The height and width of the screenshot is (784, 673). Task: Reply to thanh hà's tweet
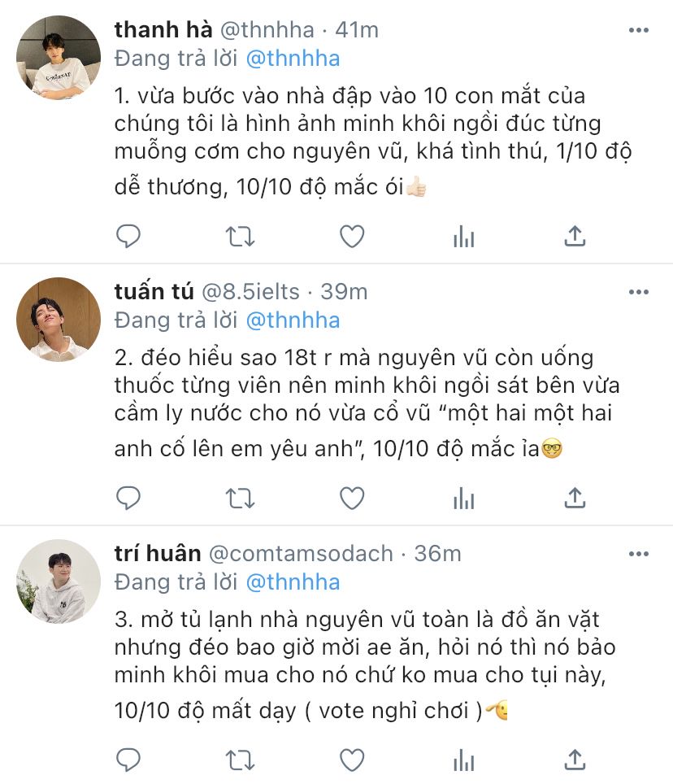128,236
